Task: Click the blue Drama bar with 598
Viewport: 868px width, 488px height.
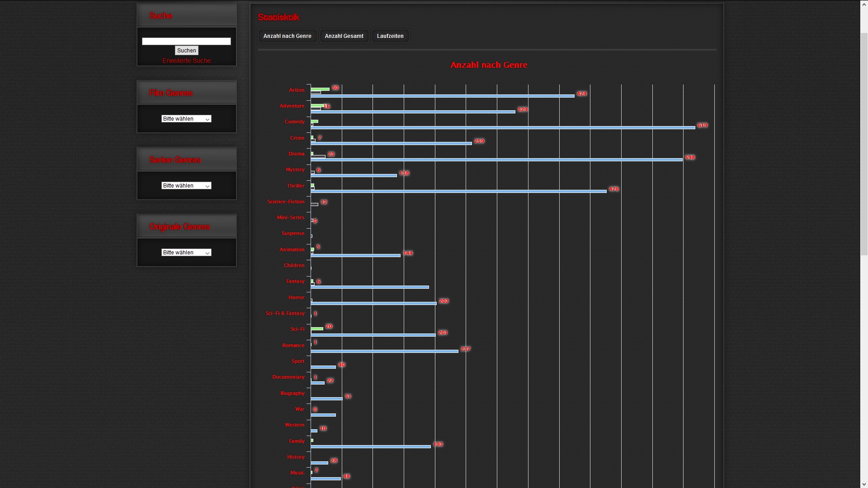Action: point(496,160)
